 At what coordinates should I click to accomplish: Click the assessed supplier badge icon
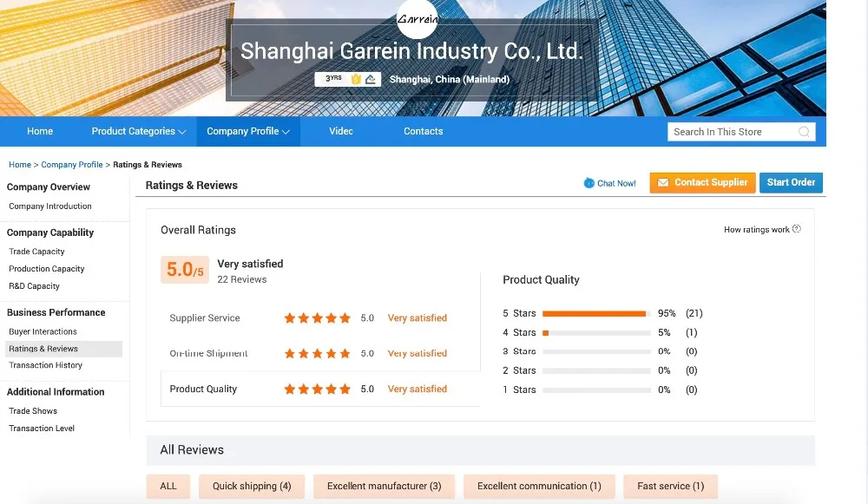pyautogui.click(x=371, y=79)
